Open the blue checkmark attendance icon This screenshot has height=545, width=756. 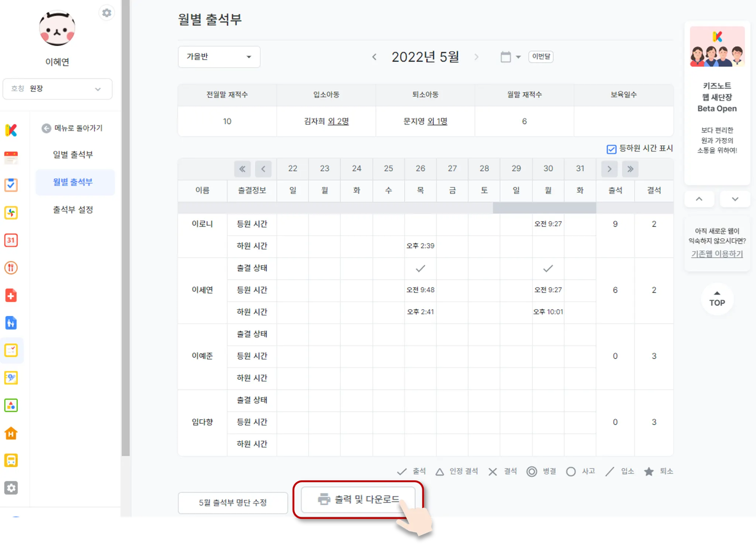(11, 185)
